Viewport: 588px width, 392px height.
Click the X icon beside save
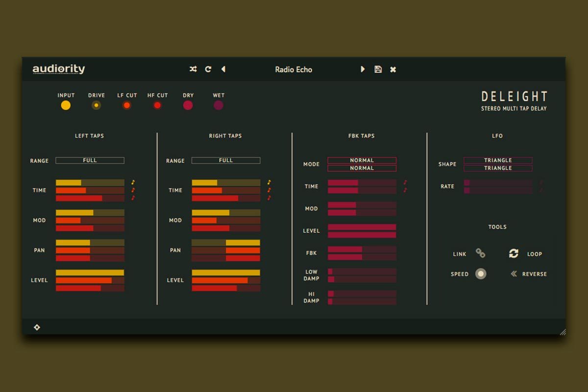pos(393,70)
